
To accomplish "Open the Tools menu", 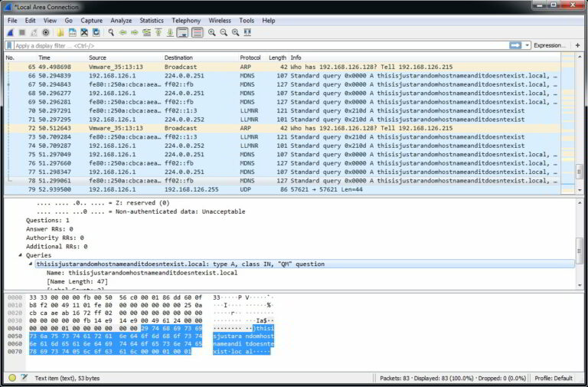I will [x=247, y=21].
